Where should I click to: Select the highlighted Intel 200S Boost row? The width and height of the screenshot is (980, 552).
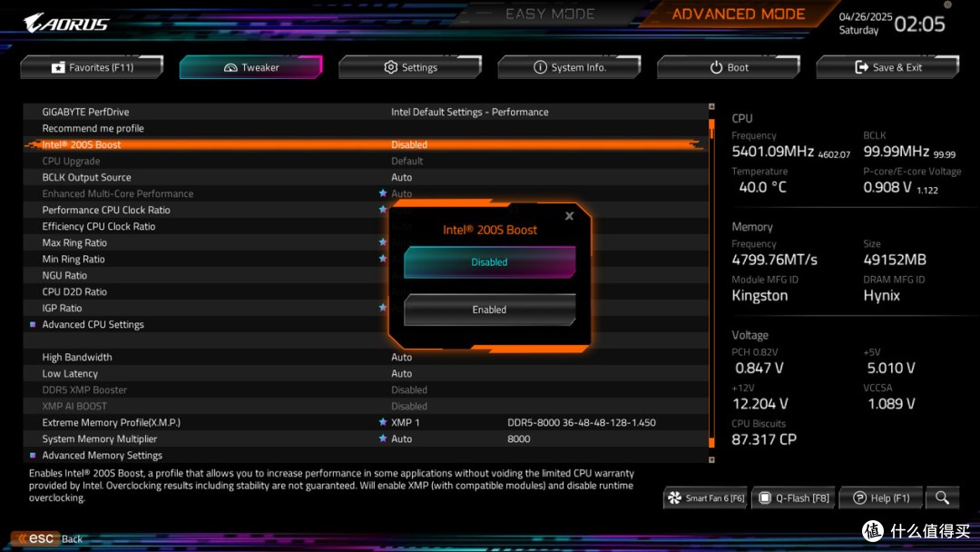click(366, 144)
